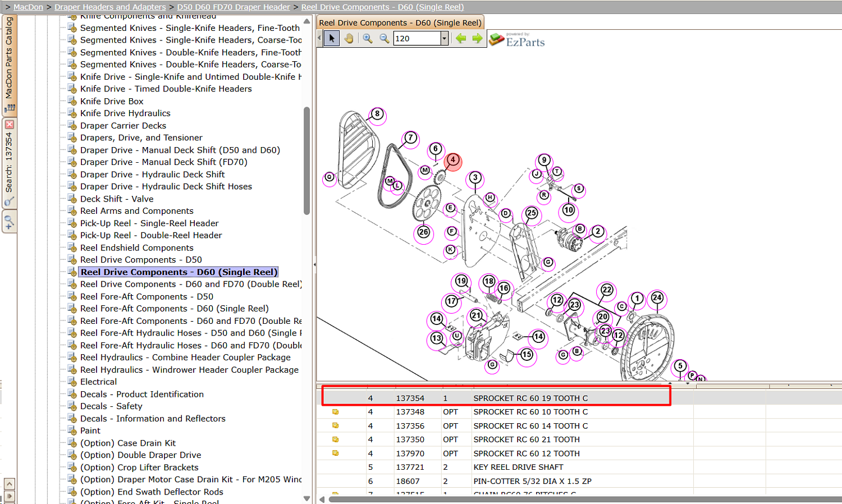
Task: Click the page icon beside Paint
Action: click(72, 430)
